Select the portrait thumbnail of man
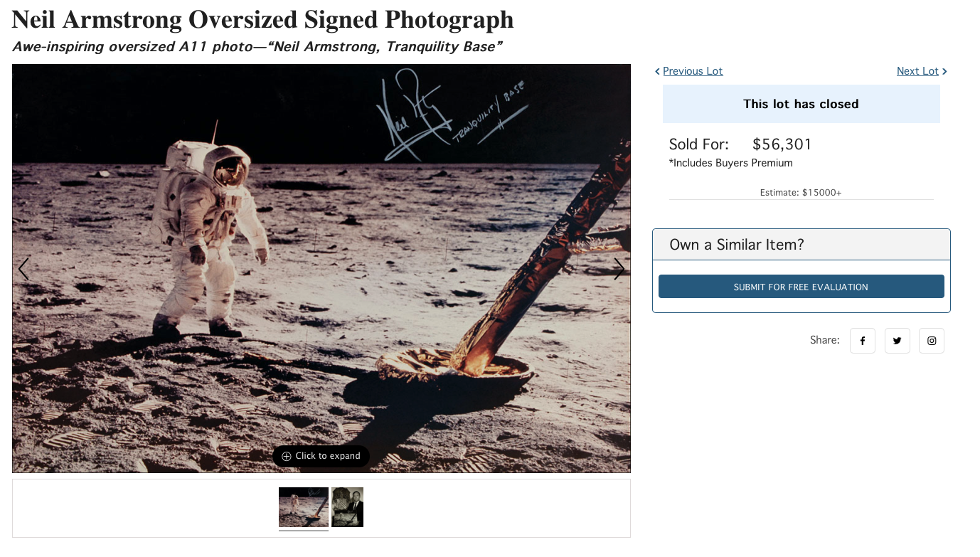The height and width of the screenshot is (557, 980). pyautogui.click(x=348, y=507)
